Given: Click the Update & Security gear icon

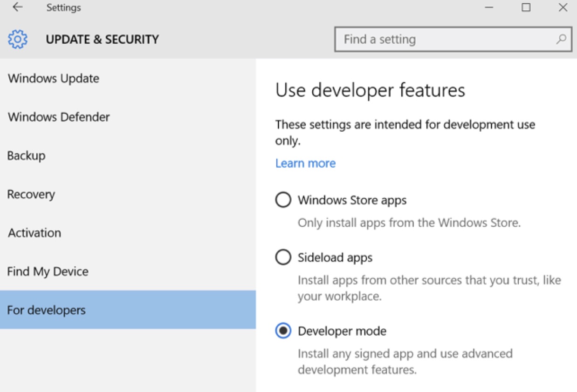Looking at the screenshot, I should point(18,40).
